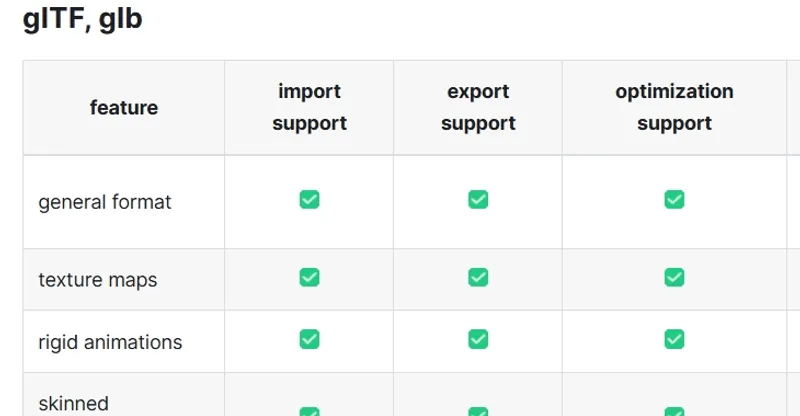
Task: Click the export support column header
Action: point(478,107)
